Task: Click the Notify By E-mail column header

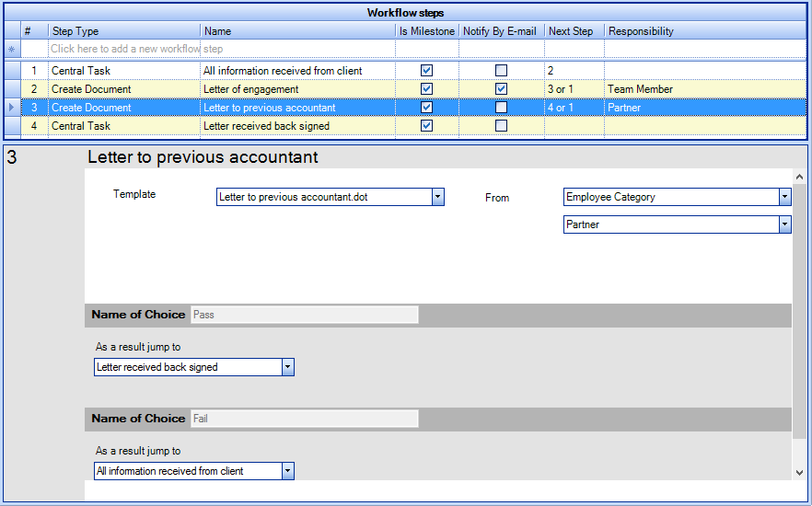Action: pos(501,31)
